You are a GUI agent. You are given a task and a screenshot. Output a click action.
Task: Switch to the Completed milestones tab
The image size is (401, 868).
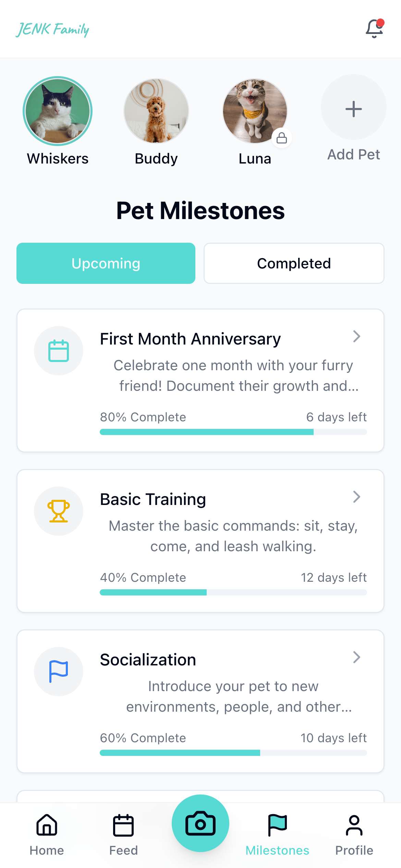coord(294,263)
